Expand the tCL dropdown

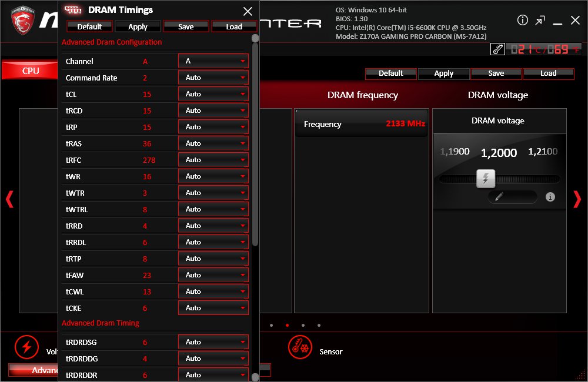click(213, 93)
